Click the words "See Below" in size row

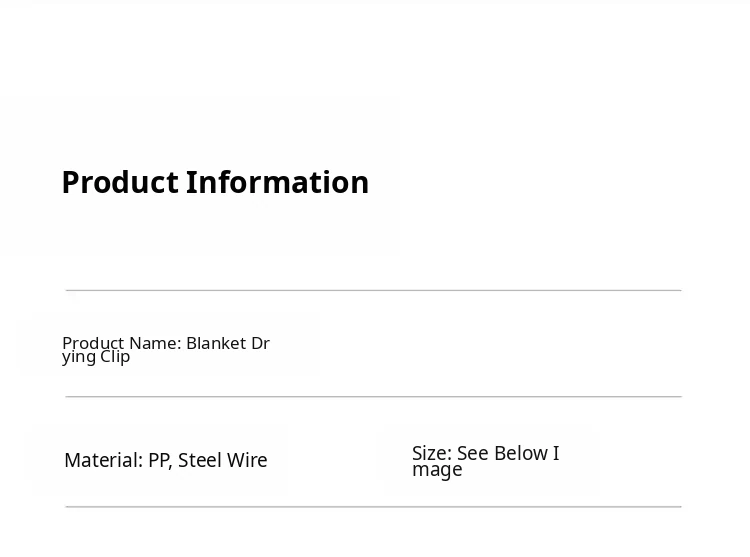click(x=502, y=453)
